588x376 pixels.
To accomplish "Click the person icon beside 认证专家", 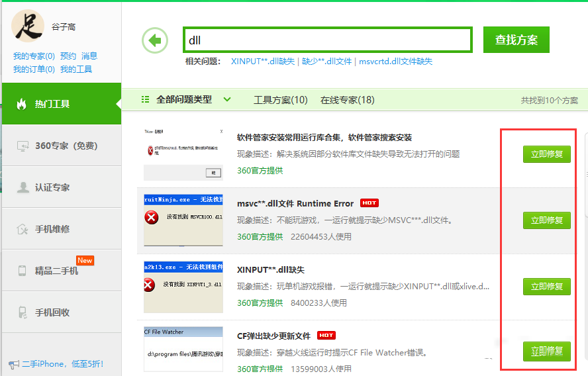I will pyautogui.click(x=23, y=187).
